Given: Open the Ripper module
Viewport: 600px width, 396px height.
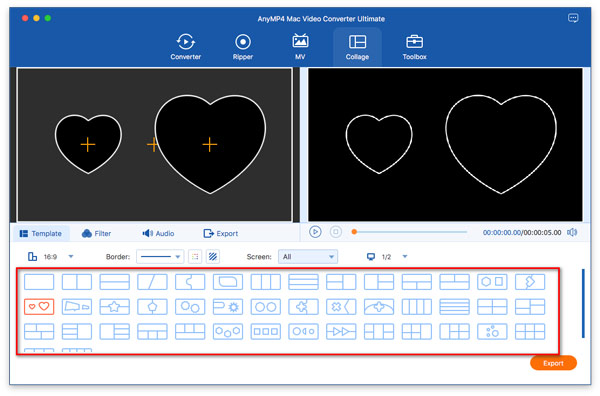Looking at the screenshot, I should (x=243, y=47).
